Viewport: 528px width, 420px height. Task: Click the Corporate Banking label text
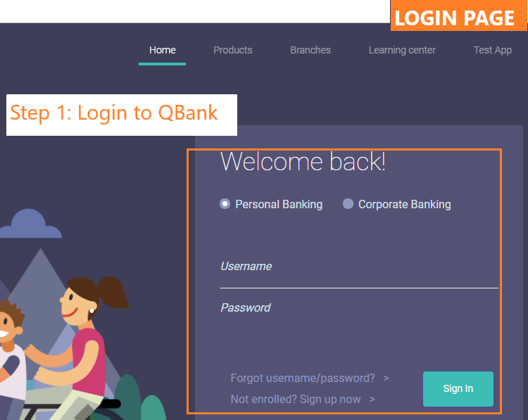point(404,204)
